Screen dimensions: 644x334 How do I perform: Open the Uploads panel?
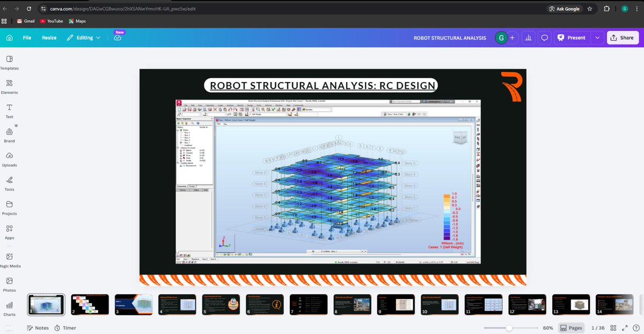[x=9, y=159]
